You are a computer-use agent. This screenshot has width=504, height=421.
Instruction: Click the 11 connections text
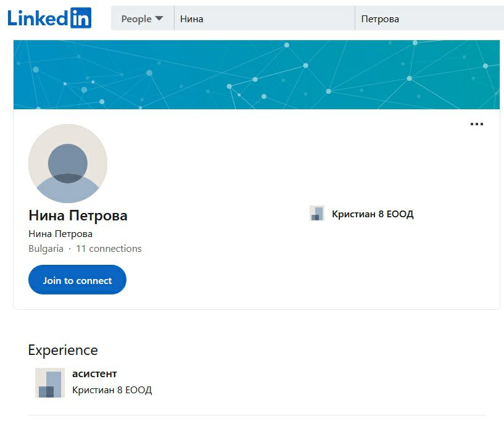click(x=109, y=249)
